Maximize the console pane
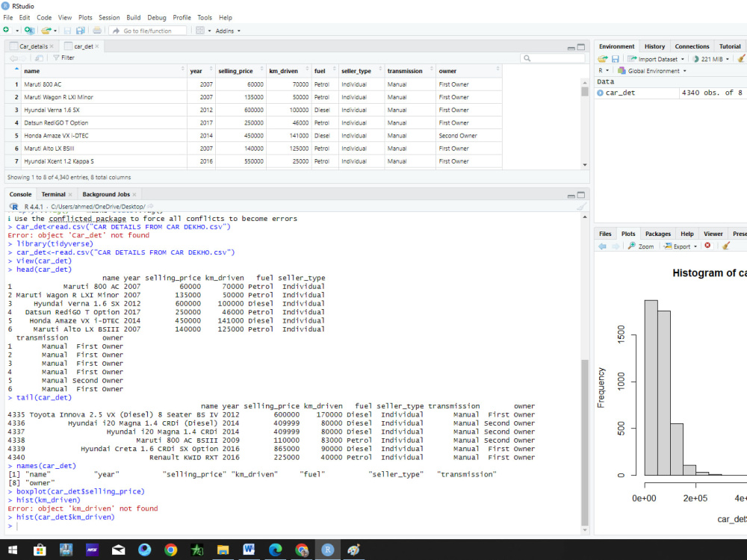 click(x=580, y=195)
